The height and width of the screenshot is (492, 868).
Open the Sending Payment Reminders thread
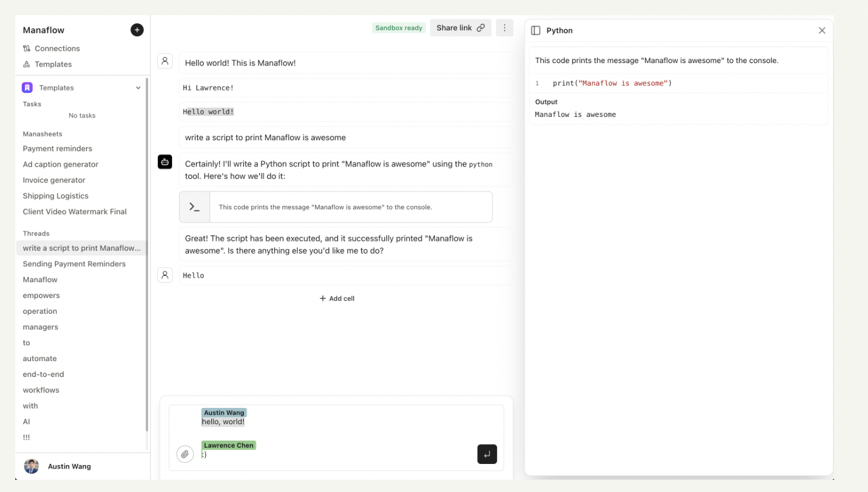74,264
